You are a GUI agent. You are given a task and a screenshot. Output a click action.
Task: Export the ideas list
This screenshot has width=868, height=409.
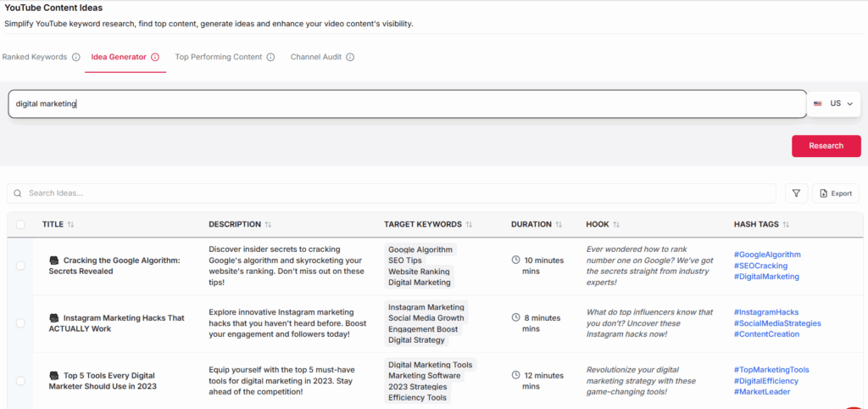(835, 193)
